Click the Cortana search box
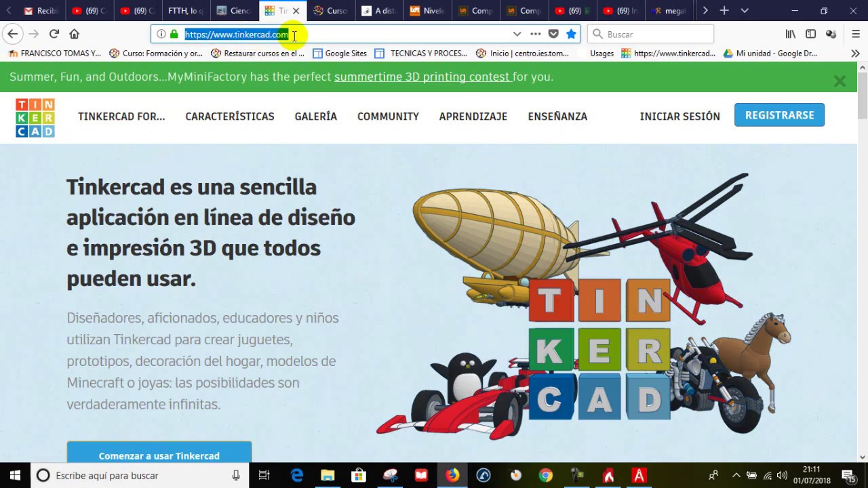 pyautogui.click(x=139, y=475)
